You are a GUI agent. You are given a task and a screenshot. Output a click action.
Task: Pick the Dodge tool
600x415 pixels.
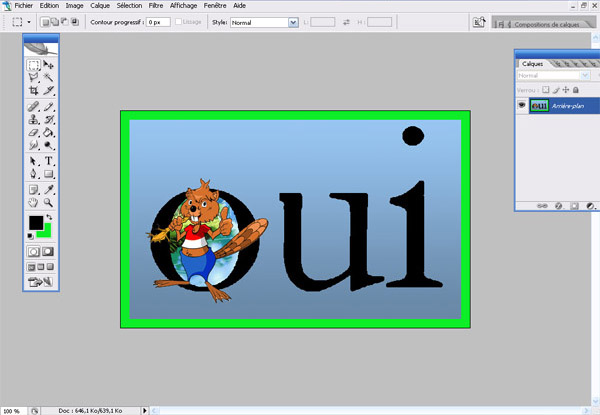(48, 145)
